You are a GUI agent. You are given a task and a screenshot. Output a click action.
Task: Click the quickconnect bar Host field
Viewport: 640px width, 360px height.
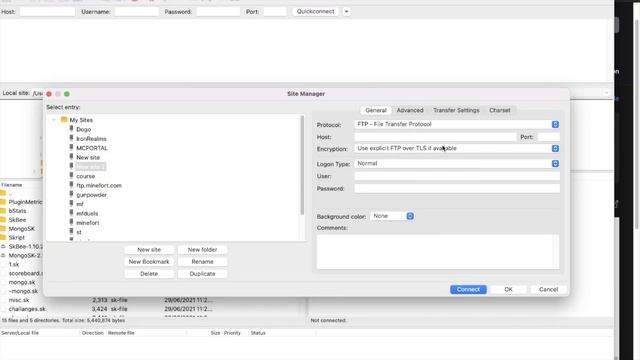click(47, 12)
